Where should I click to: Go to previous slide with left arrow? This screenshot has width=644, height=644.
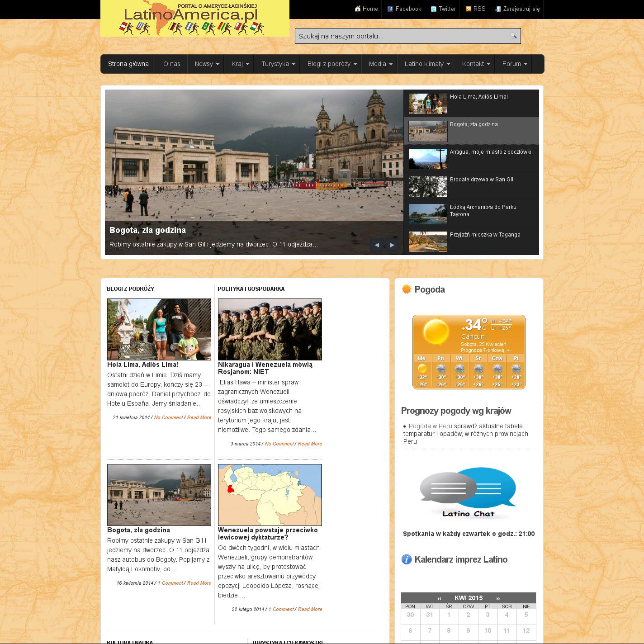[376, 245]
